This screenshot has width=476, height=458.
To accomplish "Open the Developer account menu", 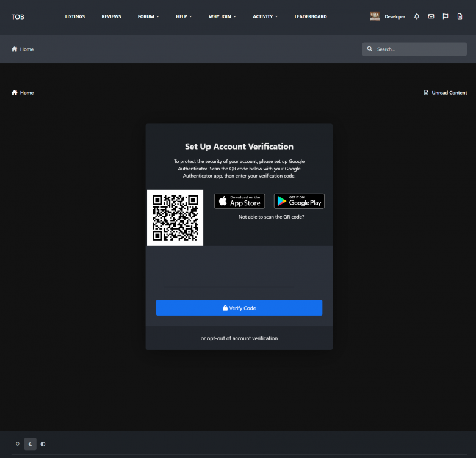I will coord(395,16).
